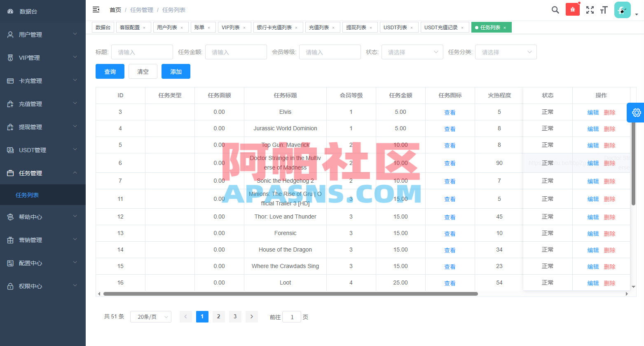View the icon for Thor: Love and Thunder
Image resolution: width=644 pixels, height=346 pixels.
click(x=450, y=217)
